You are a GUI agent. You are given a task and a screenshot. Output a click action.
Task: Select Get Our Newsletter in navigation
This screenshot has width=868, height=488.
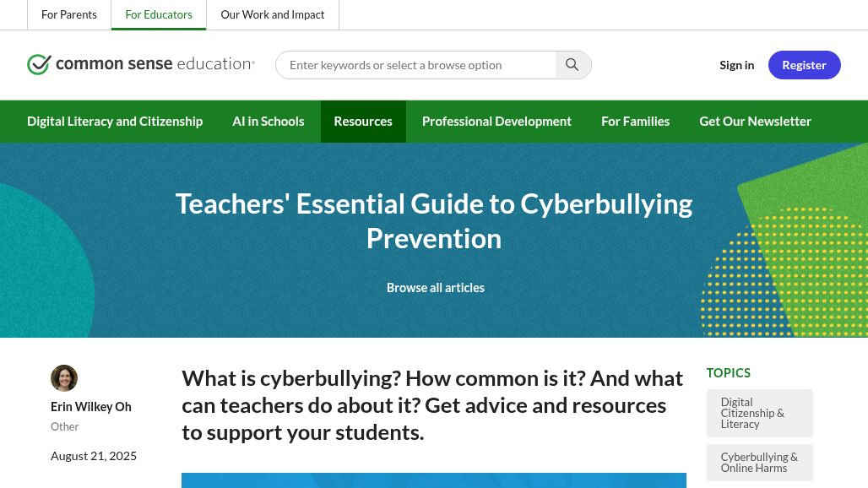pyautogui.click(x=755, y=122)
